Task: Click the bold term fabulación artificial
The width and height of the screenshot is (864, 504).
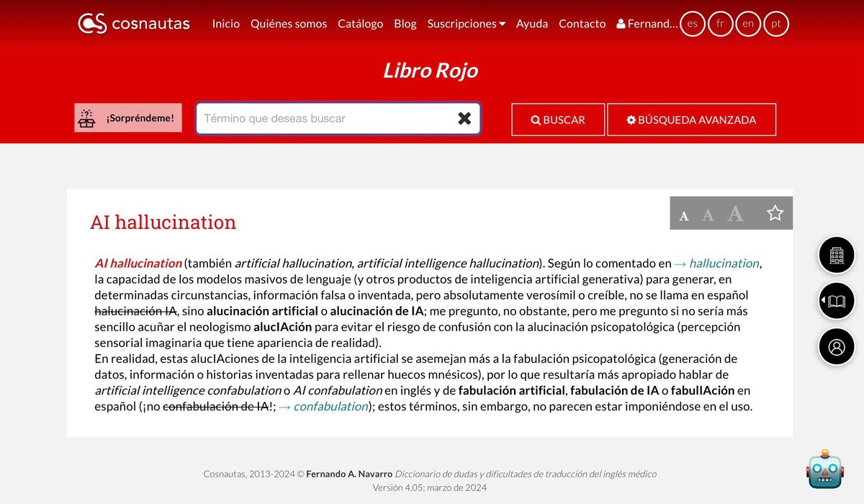Action: (x=513, y=390)
